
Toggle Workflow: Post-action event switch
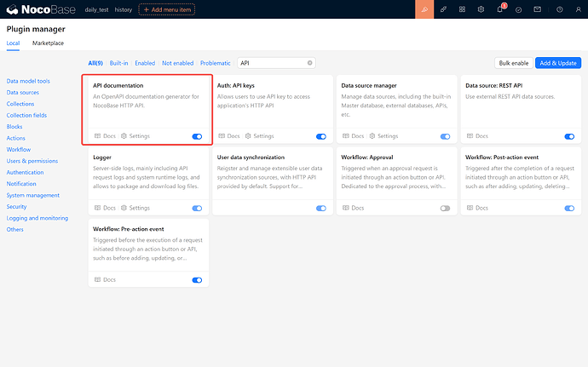coord(569,208)
